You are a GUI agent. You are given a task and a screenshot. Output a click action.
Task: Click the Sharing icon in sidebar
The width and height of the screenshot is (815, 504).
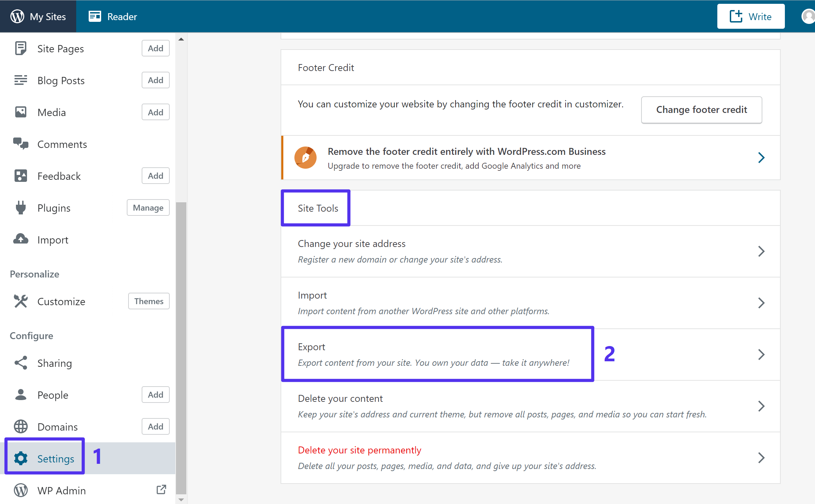pyautogui.click(x=21, y=363)
